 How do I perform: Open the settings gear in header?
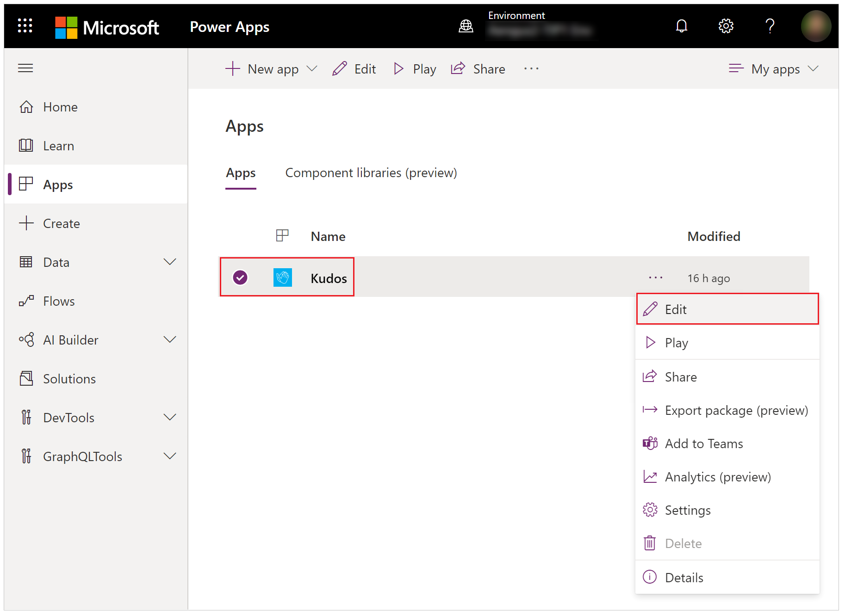tap(726, 26)
